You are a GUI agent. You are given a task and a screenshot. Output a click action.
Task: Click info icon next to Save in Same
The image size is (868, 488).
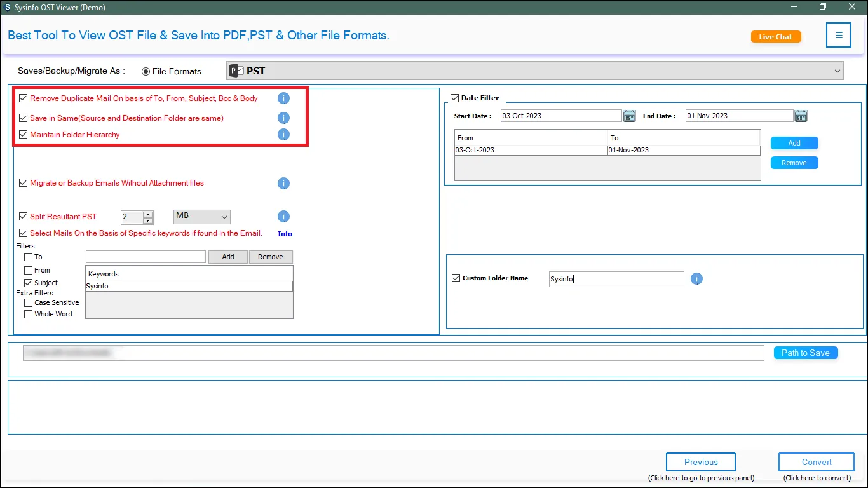click(283, 118)
